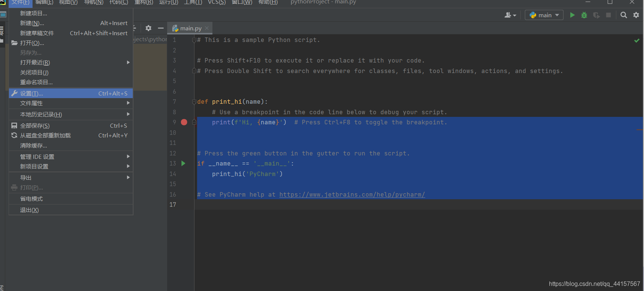The height and width of the screenshot is (291, 644).
Task: Expand 新项目设置 submenu
Action: [71, 166]
